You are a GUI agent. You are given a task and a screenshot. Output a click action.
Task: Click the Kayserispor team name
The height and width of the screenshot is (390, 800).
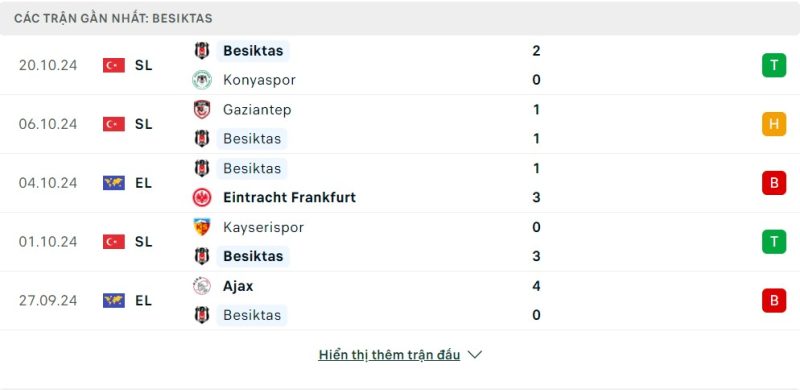click(x=263, y=227)
